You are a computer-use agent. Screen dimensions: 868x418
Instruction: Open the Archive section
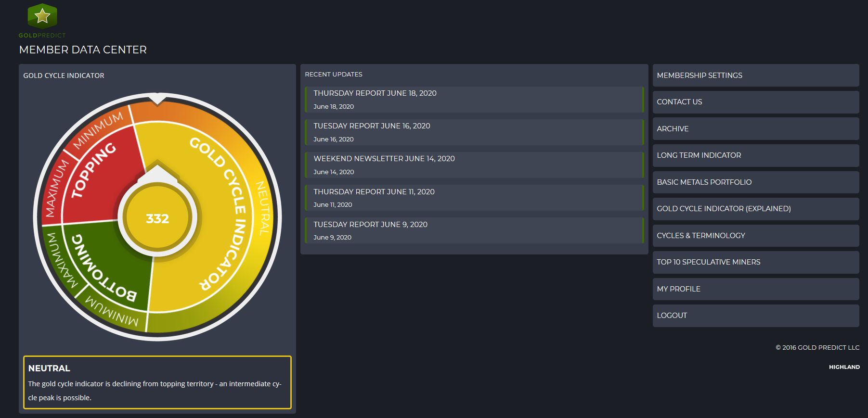click(756, 129)
